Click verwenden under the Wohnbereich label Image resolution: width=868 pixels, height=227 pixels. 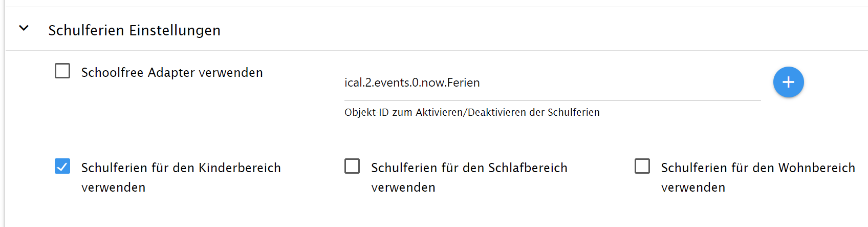[x=693, y=188]
